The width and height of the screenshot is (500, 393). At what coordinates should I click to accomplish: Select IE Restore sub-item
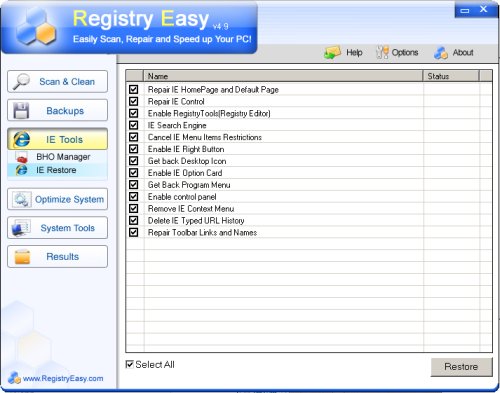click(x=56, y=170)
